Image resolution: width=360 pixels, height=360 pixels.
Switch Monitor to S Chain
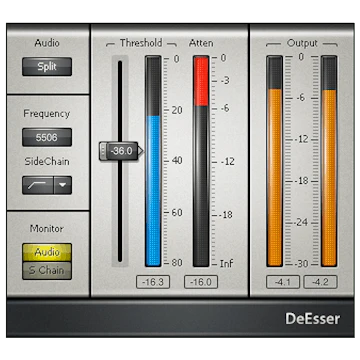[47, 270]
